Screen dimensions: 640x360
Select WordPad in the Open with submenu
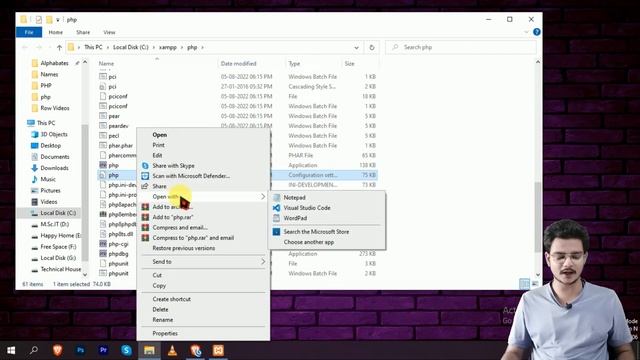coord(295,218)
